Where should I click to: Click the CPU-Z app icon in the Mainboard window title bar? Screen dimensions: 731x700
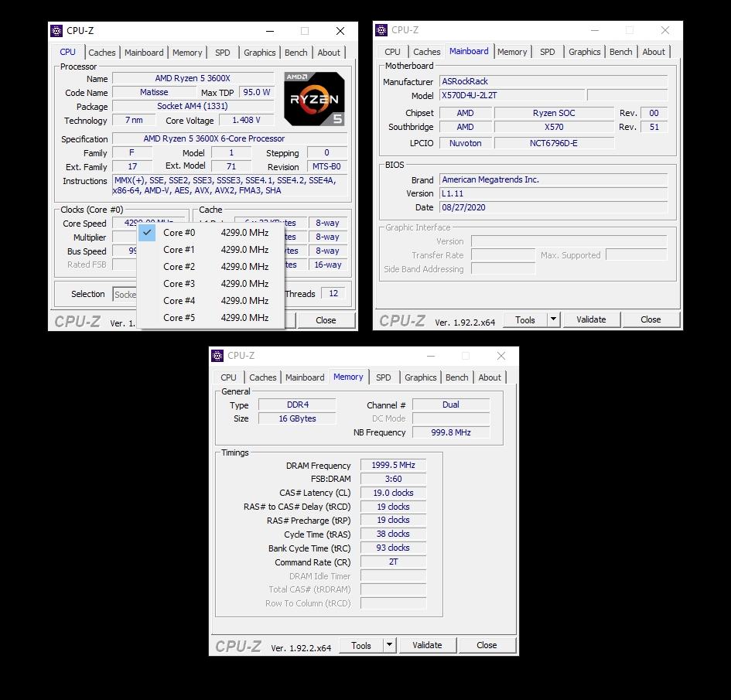(381, 30)
